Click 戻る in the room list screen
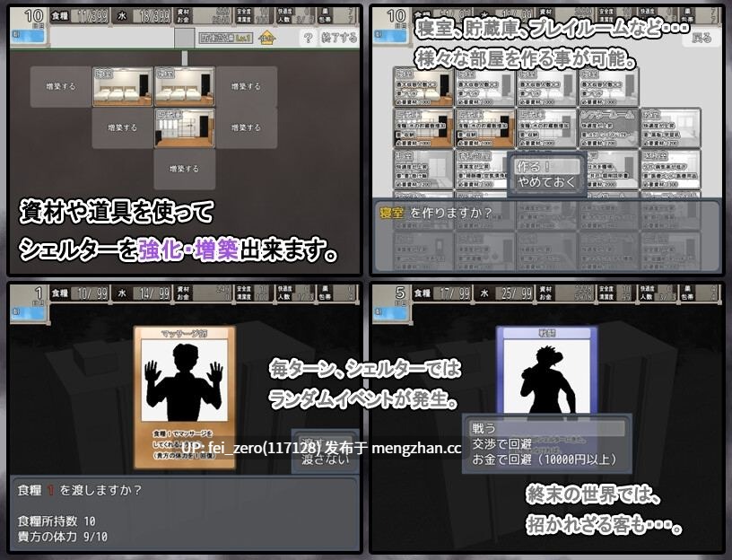The width and height of the screenshot is (732, 560). click(701, 38)
